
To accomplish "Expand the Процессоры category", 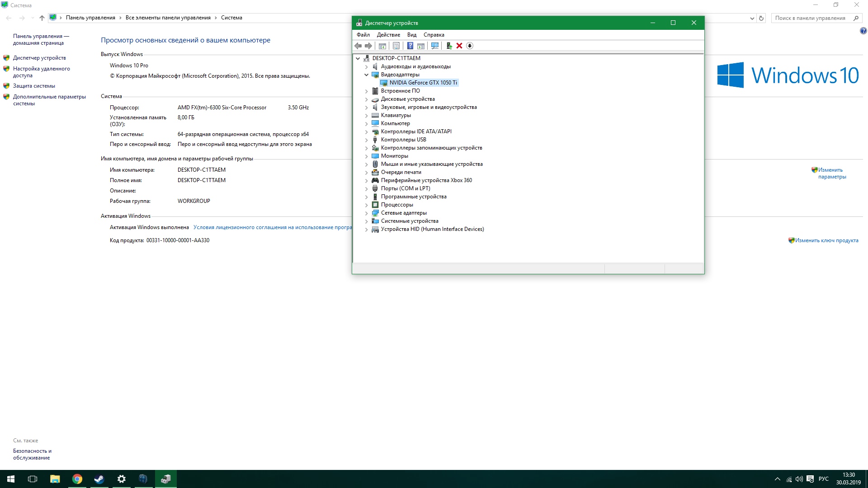I will tap(367, 205).
